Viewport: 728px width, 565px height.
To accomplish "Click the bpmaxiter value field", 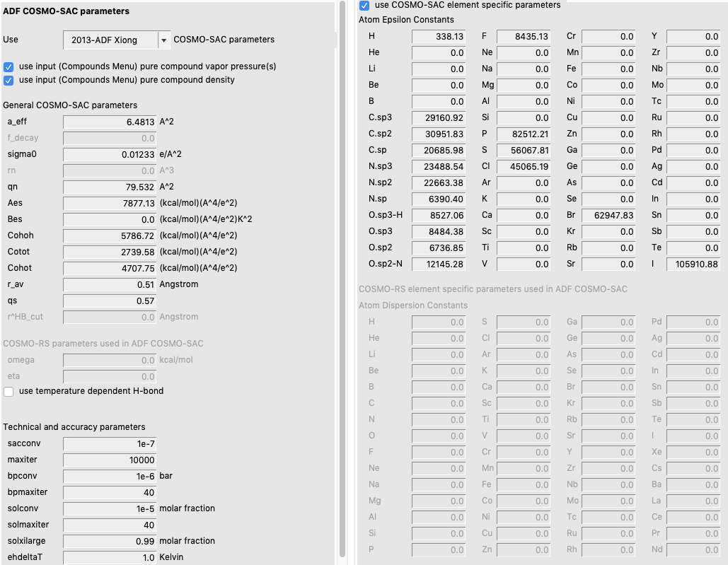I will pos(110,493).
